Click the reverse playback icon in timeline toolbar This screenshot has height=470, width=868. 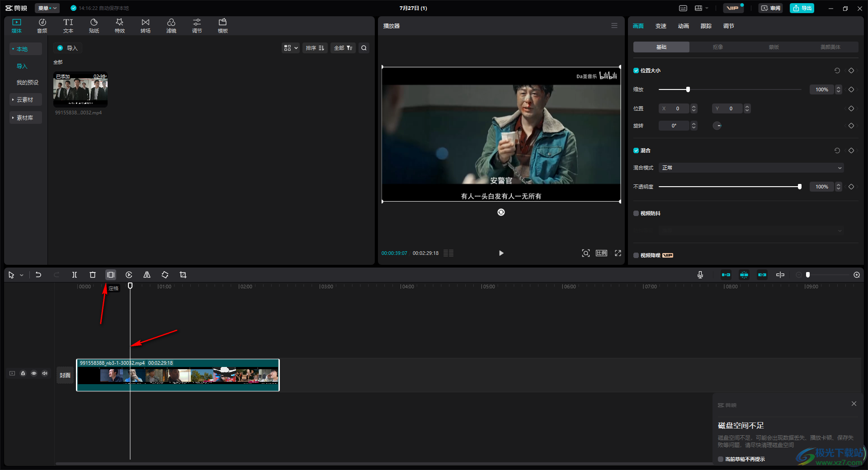pos(129,275)
